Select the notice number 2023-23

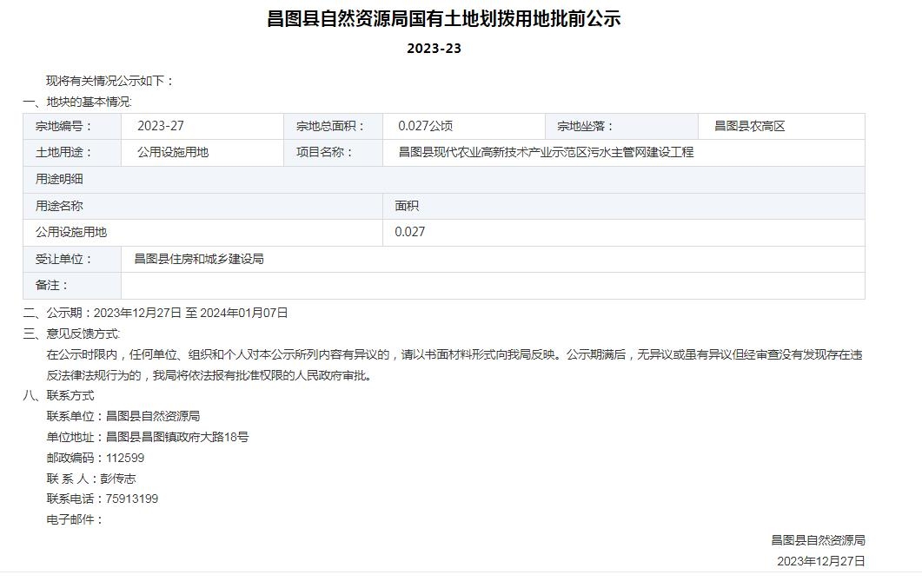434,49
